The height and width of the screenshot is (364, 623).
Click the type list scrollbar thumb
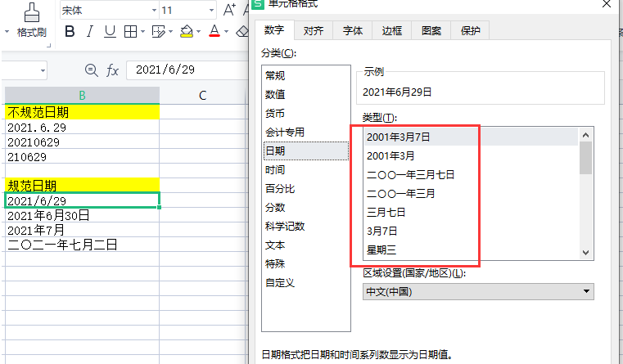coord(585,158)
